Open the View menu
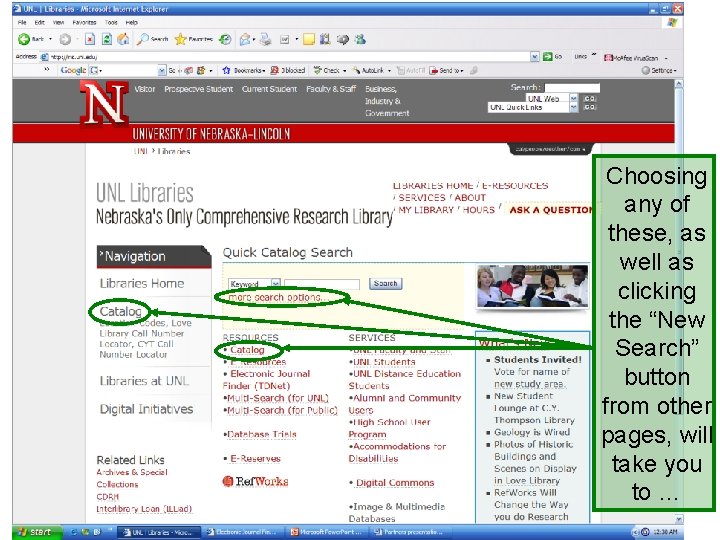This screenshot has height=540, width=720. click(58, 22)
